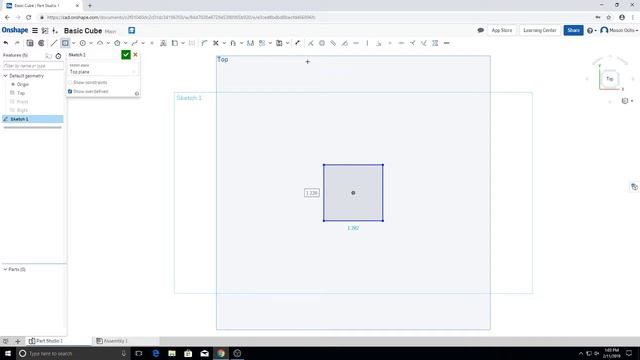Click the Share button

click(573, 30)
